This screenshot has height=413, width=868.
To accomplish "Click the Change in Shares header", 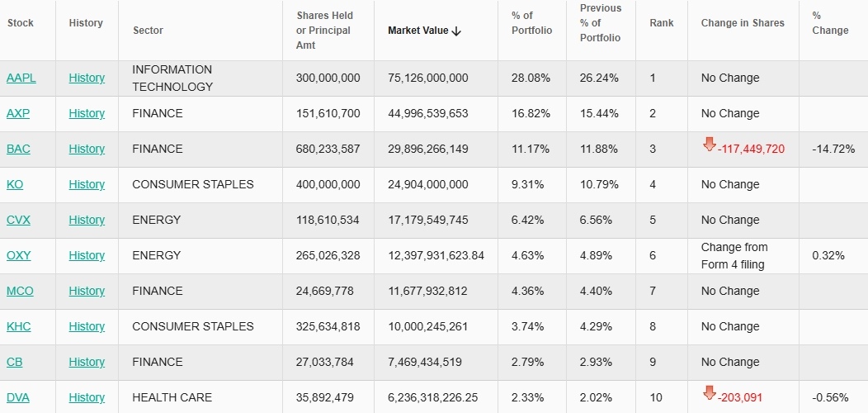I will [x=743, y=23].
